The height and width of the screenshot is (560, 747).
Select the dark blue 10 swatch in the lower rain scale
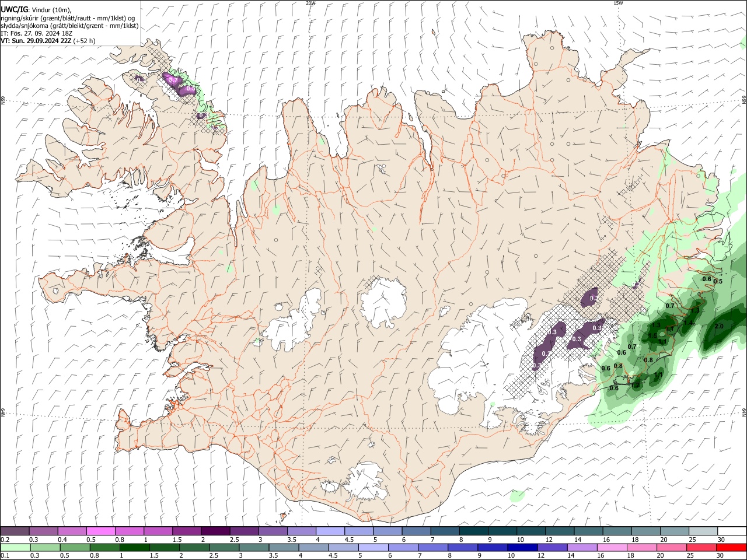[x=523, y=547]
